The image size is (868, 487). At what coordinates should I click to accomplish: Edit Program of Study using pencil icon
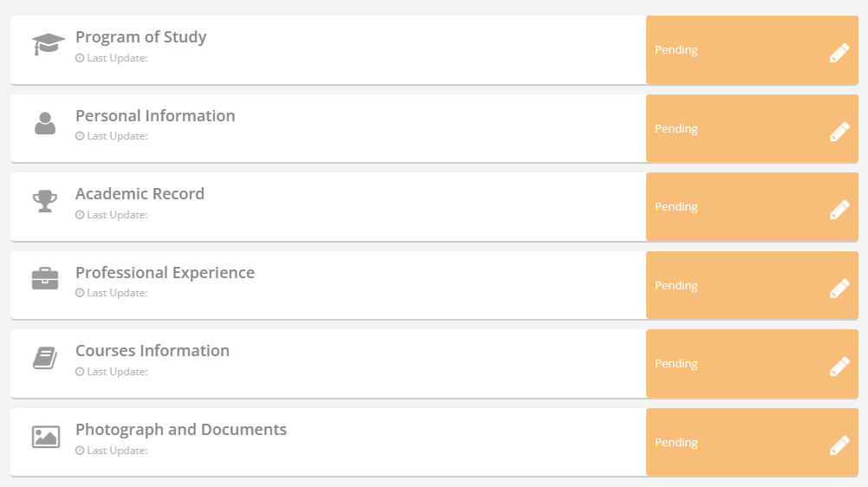pyautogui.click(x=839, y=53)
